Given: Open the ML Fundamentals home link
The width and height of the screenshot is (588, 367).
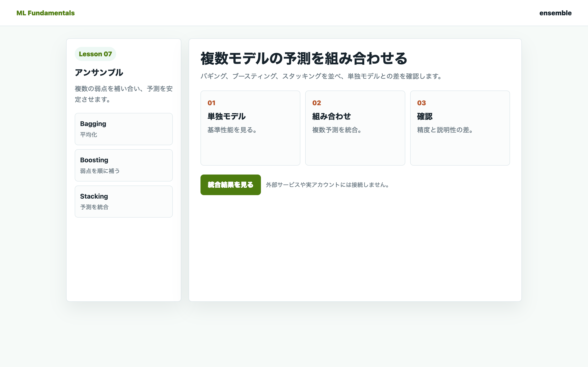Looking at the screenshot, I should click(46, 13).
